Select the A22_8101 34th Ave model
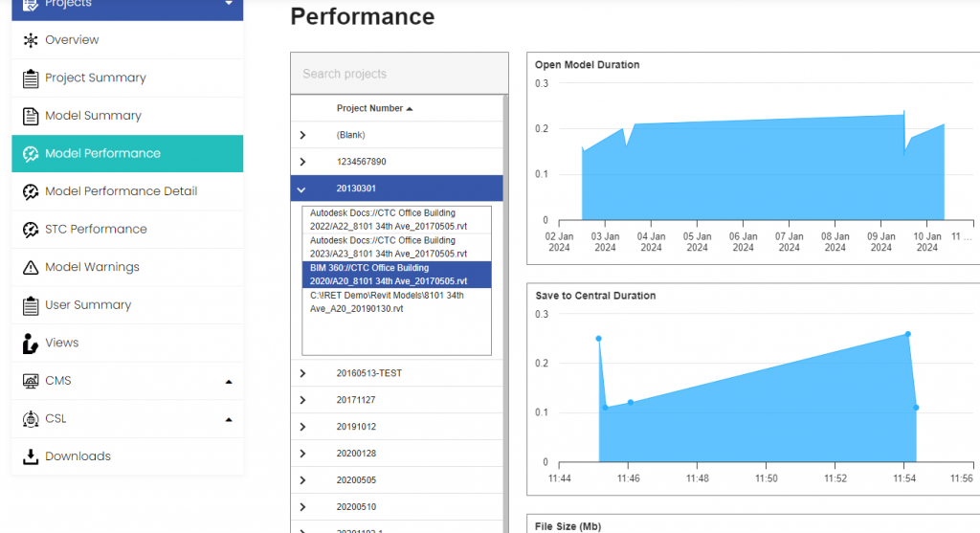980x533 pixels. pyautogui.click(x=395, y=220)
